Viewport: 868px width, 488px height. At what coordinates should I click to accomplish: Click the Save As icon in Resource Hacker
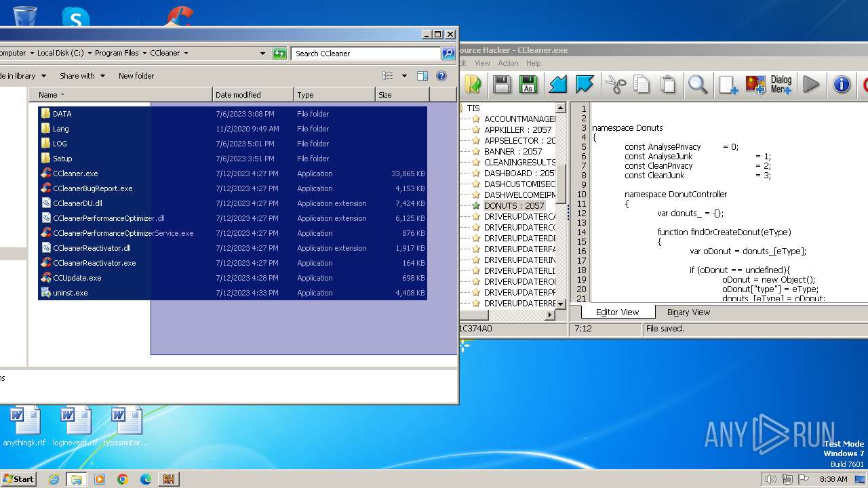[528, 84]
